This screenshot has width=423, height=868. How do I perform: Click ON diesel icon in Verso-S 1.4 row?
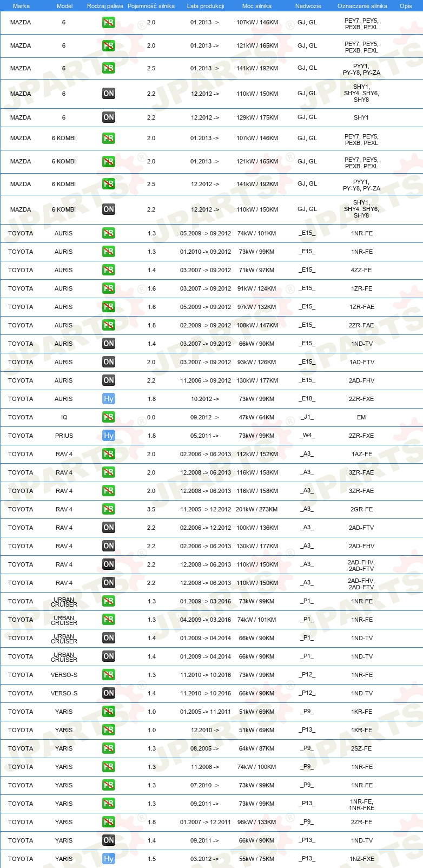(x=109, y=693)
